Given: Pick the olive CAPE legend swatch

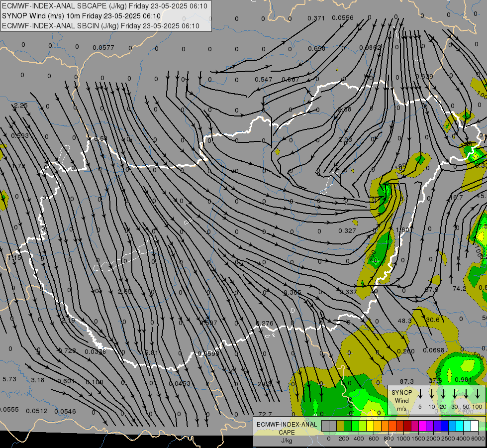Looking at the screenshot, I should point(340,426).
